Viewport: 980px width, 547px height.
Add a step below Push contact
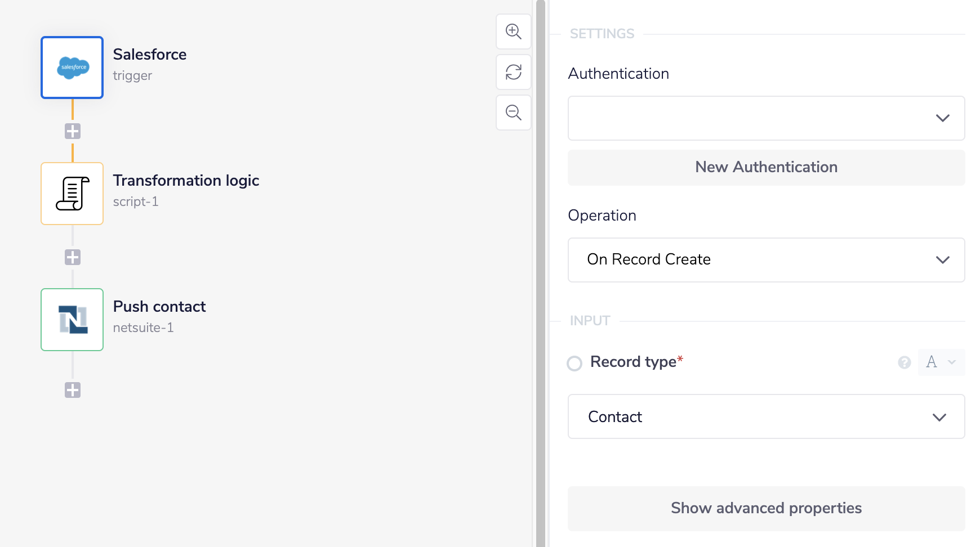[72, 390]
